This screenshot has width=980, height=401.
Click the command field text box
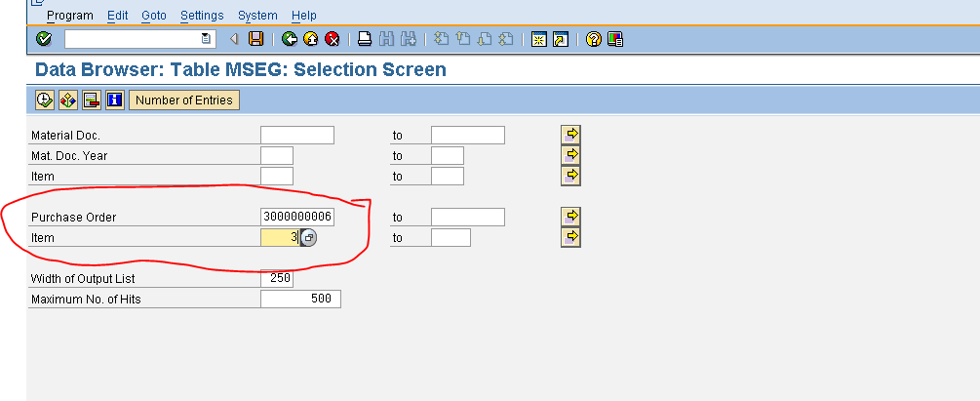[x=140, y=39]
